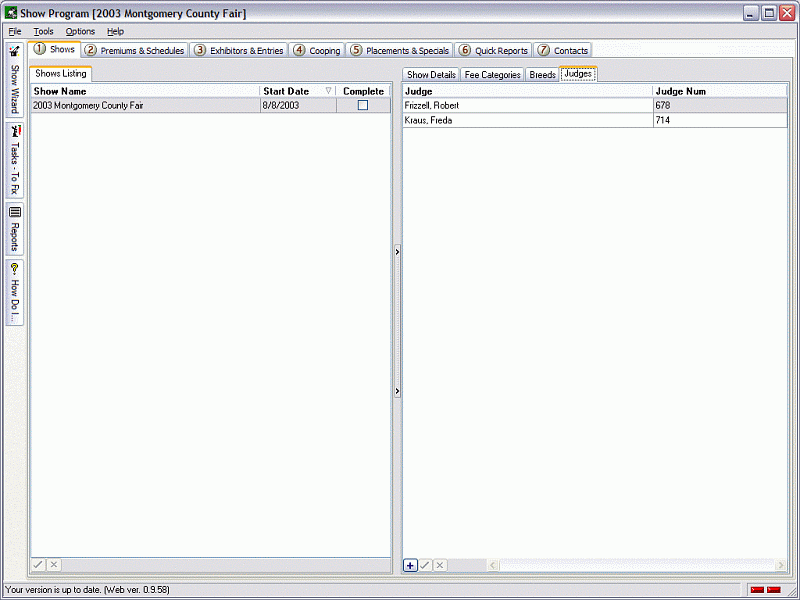Click the judges scrollbar left arrow

pos(493,565)
